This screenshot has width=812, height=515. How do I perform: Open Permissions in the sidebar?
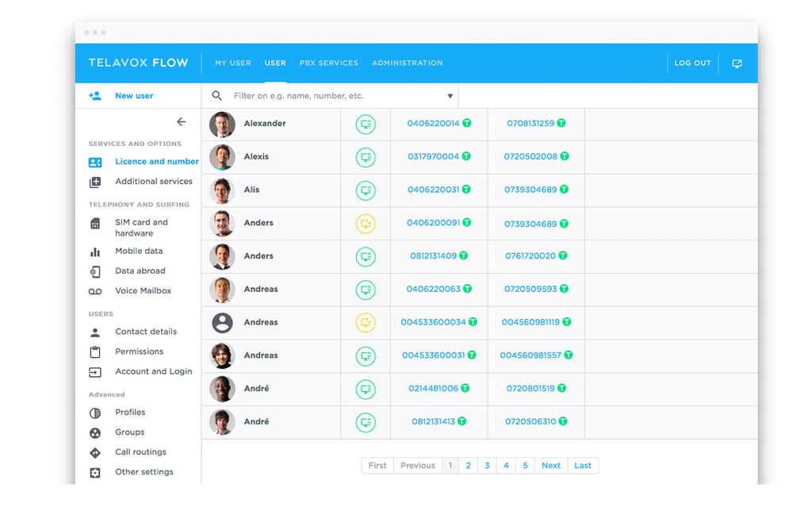coord(140,352)
